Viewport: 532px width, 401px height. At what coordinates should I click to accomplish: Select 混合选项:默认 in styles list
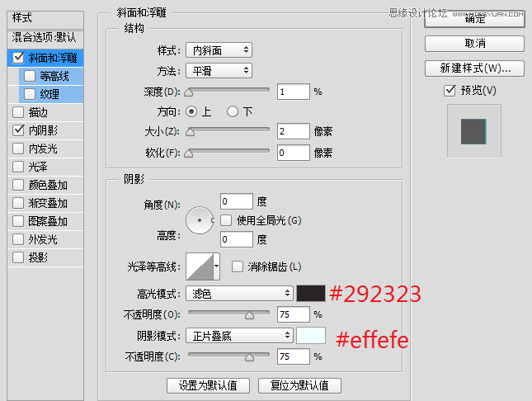click(x=45, y=37)
